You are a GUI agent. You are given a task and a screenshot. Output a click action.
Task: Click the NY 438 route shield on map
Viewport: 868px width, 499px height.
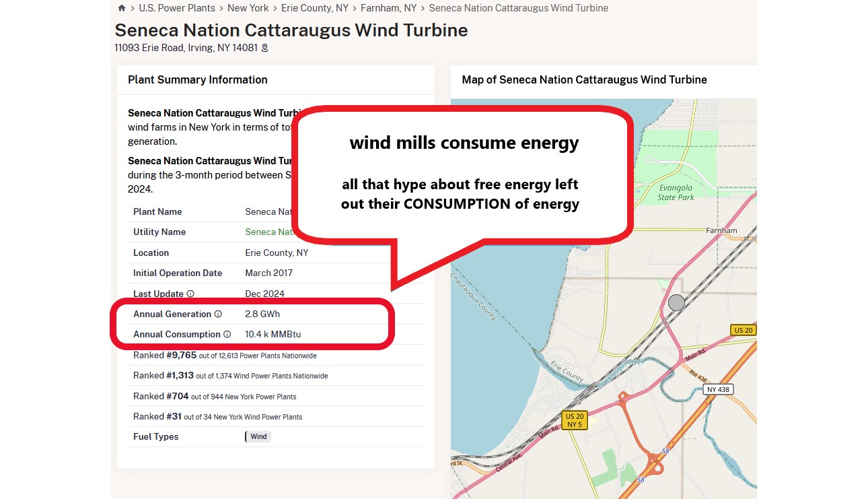click(x=718, y=389)
